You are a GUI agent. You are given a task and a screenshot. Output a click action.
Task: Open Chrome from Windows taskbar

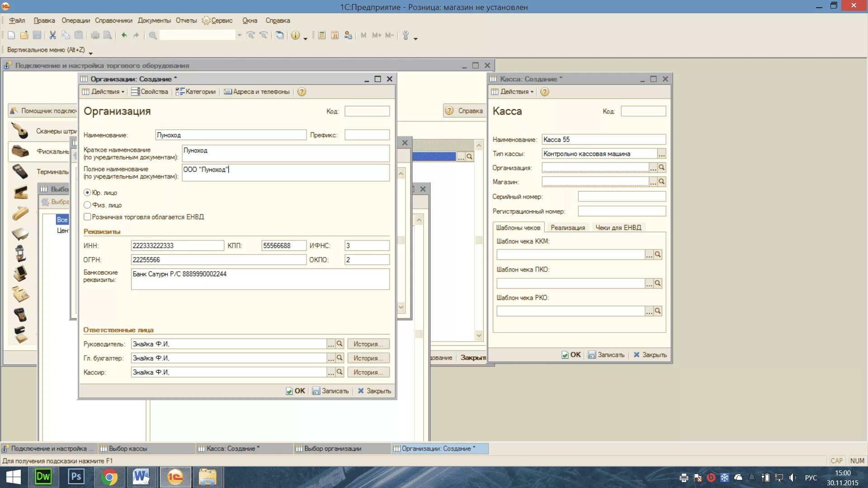pyautogui.click(x=109, y=477)
